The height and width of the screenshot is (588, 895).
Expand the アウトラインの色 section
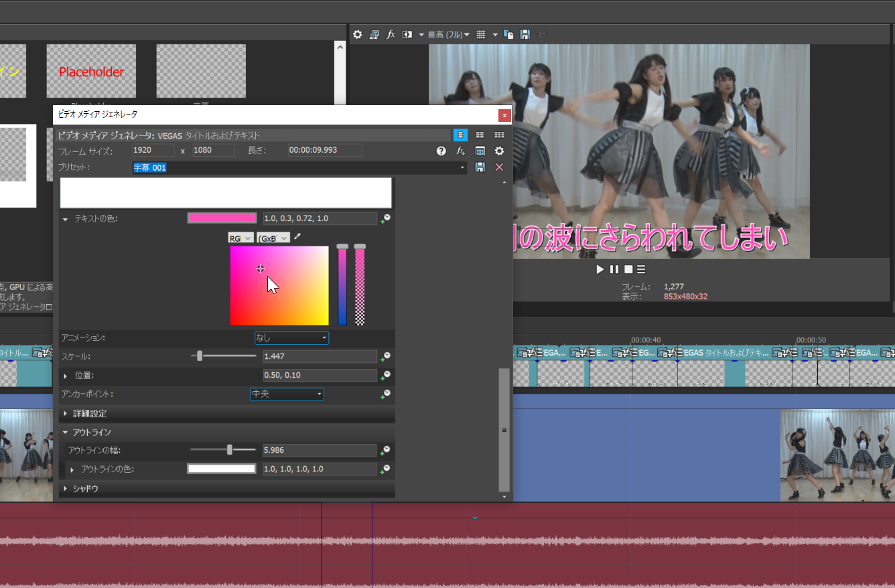click(72, 469)
